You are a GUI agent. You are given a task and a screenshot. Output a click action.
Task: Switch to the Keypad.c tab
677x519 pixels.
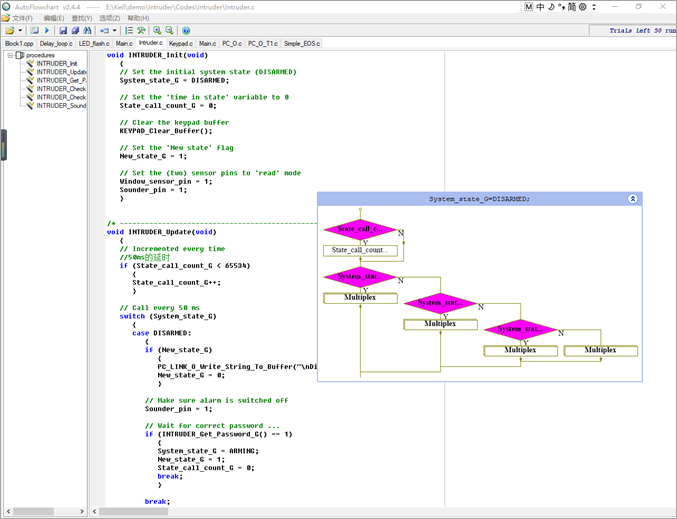[x=180, y=44]
